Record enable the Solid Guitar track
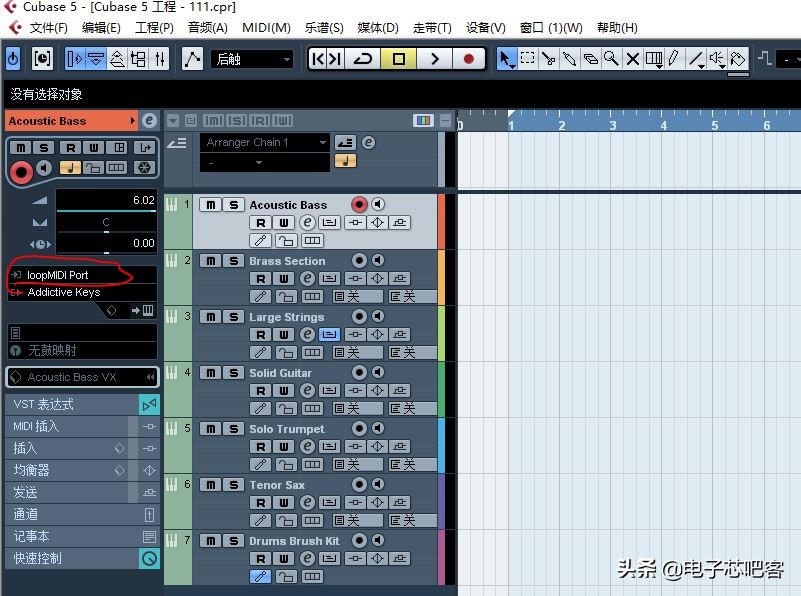Viewport: 801px width, 596px height. click(x=359, y=372)
